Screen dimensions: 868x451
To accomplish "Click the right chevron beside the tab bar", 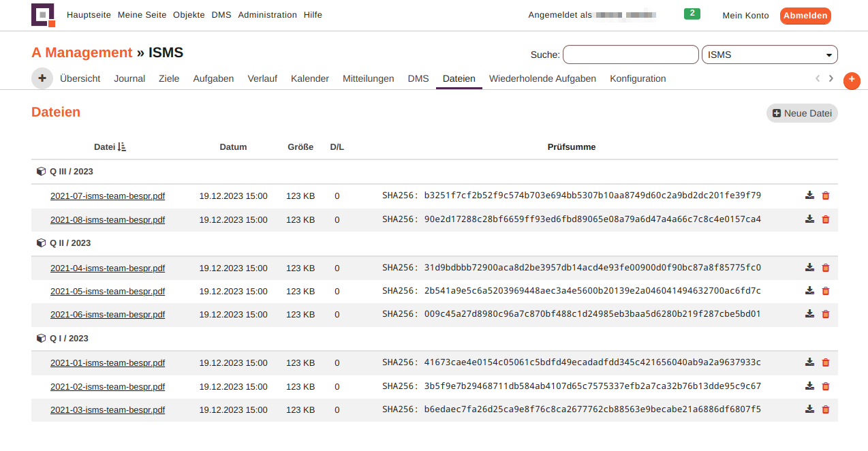I will click(831, 78).
